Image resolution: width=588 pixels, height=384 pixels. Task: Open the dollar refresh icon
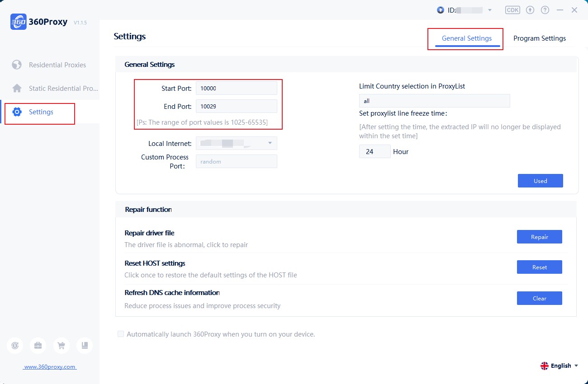[15, 346]
